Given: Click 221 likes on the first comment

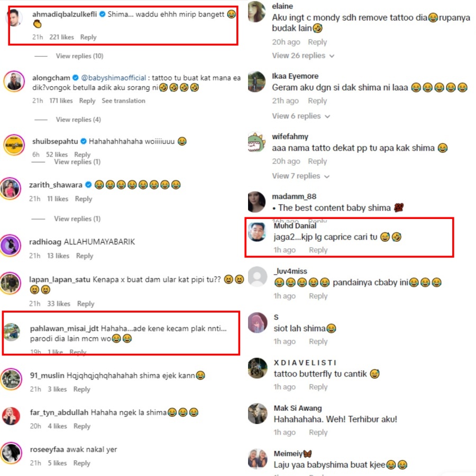Looking at the screenshot, I should click(62, 38).
